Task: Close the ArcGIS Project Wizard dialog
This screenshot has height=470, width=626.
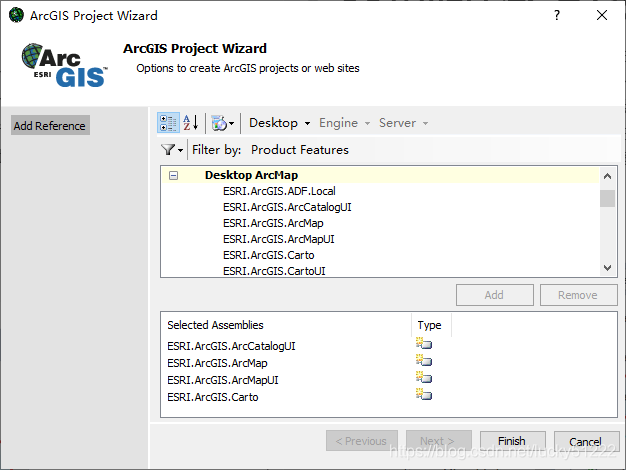Action: (x=602, y=15)
